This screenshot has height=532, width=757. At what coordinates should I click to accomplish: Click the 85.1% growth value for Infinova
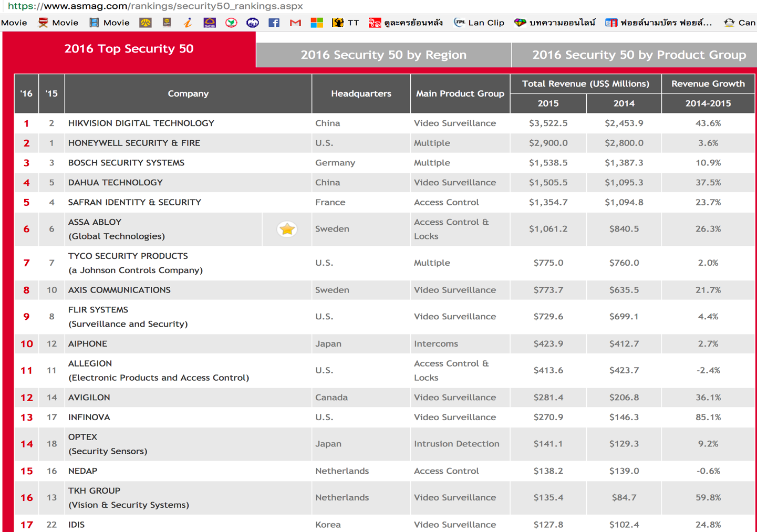pos(708,418)
